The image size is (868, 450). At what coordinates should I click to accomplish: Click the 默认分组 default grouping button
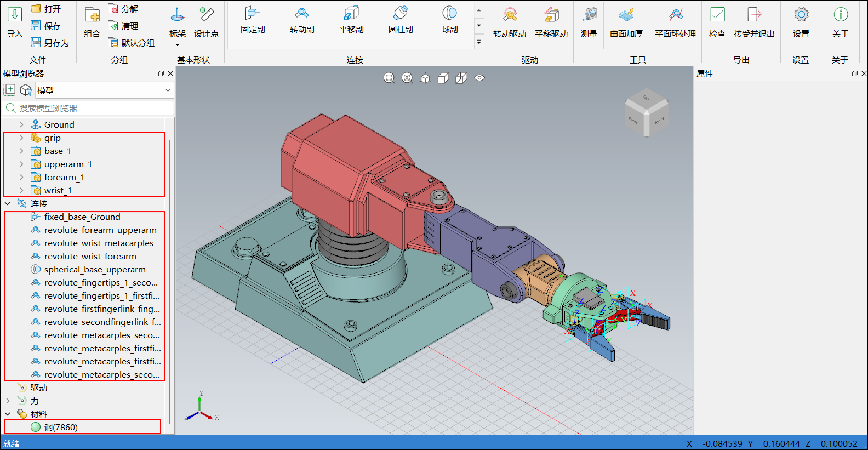coord(132,43)
